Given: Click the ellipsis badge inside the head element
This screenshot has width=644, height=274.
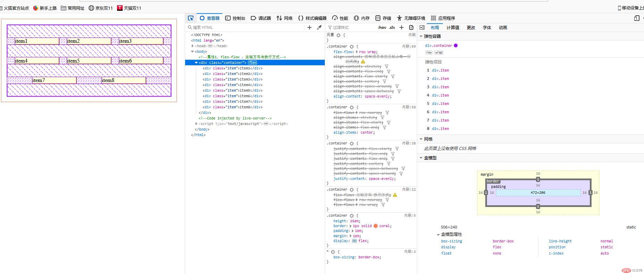Looking at the screenshot, I should [x=210, y=46].
